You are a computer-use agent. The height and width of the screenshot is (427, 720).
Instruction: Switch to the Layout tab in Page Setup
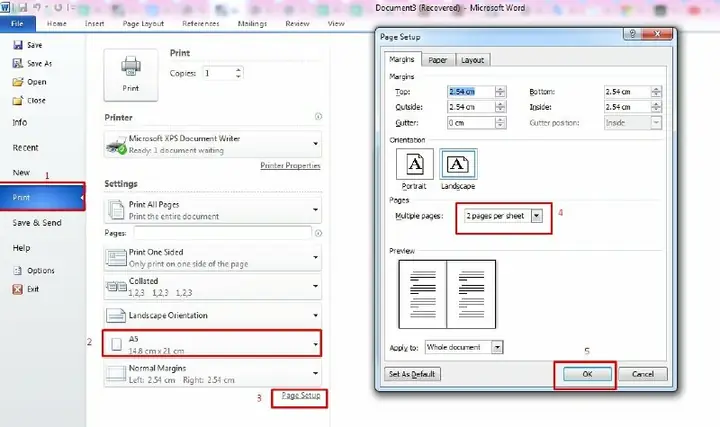[472, 60]
